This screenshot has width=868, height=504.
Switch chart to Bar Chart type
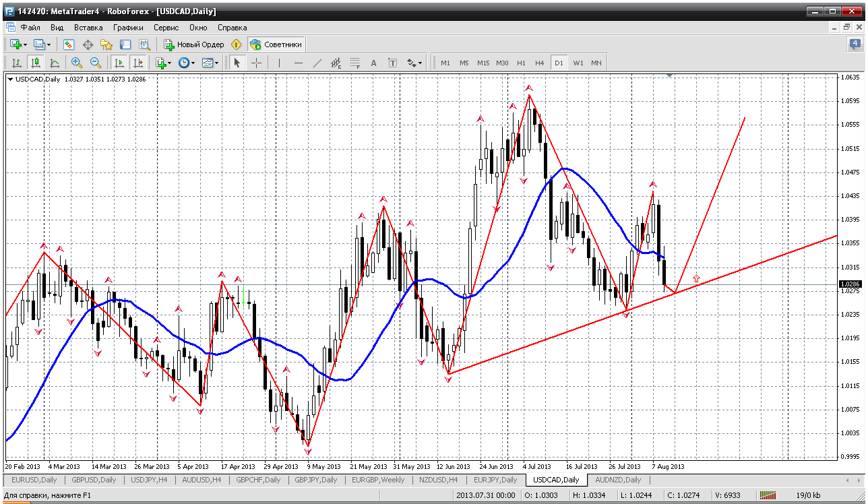click(x=17, y=63)
